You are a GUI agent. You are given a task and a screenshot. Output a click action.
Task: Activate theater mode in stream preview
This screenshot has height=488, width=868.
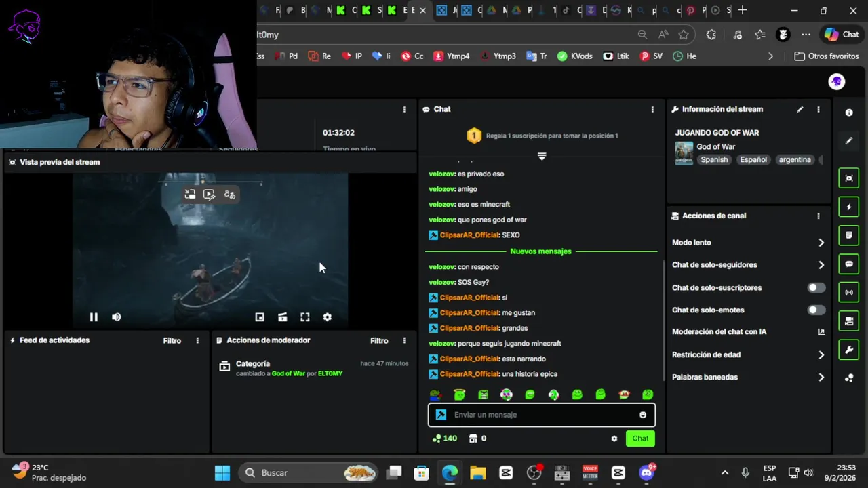[x=283, y=317]
